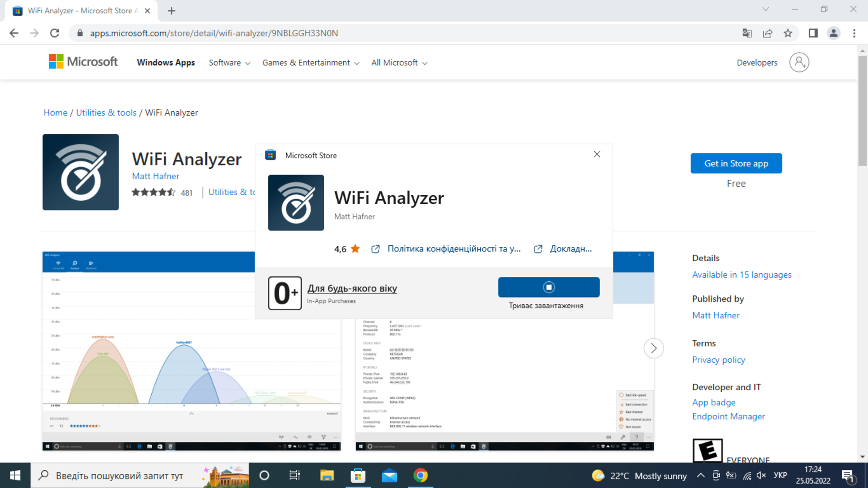Open the Windows Start menu
The image size is (868, 488).
click(15, 475)
